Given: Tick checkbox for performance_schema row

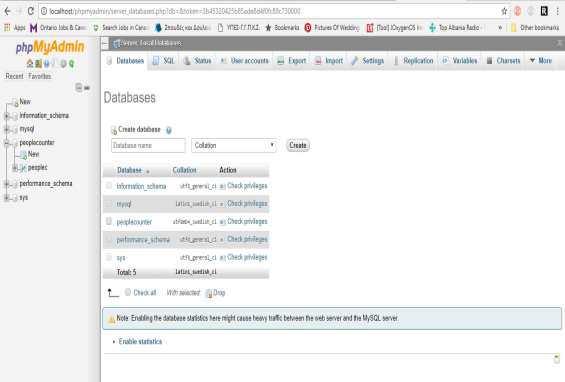Looking at the screenshot, I should [109, 239].
